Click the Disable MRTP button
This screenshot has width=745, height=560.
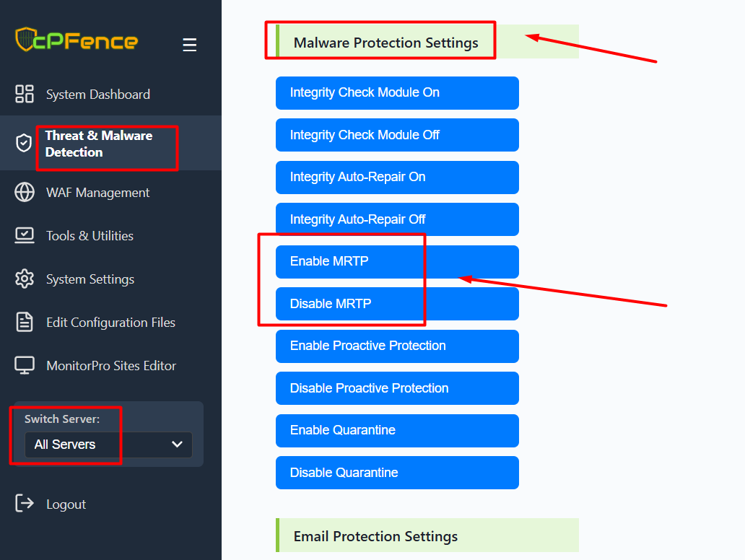[x=397, y=304]
